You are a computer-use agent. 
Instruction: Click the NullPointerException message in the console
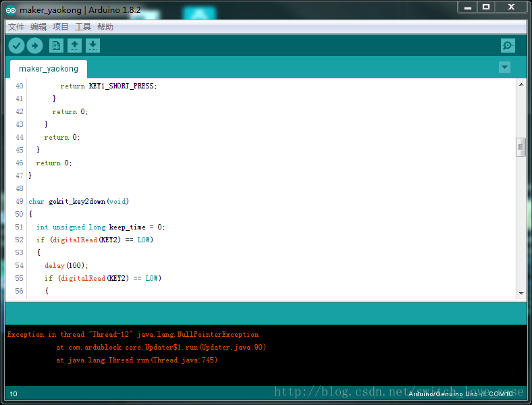point(133,335)
